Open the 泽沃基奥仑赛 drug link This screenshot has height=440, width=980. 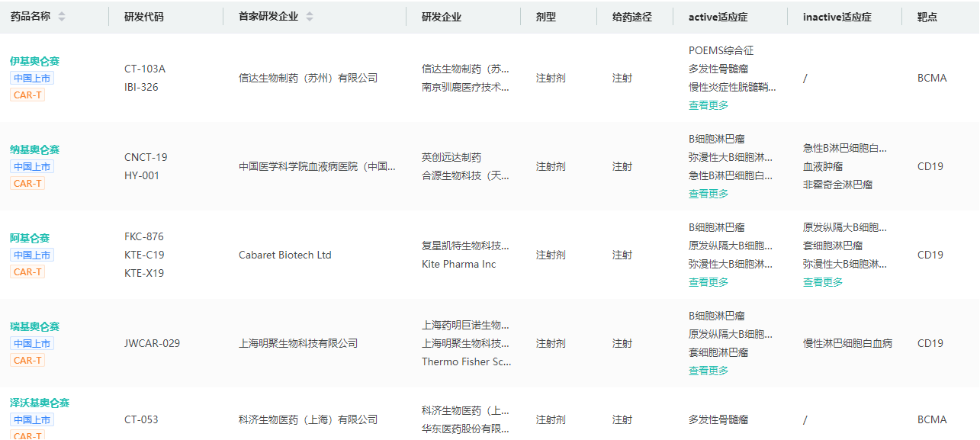40,403
